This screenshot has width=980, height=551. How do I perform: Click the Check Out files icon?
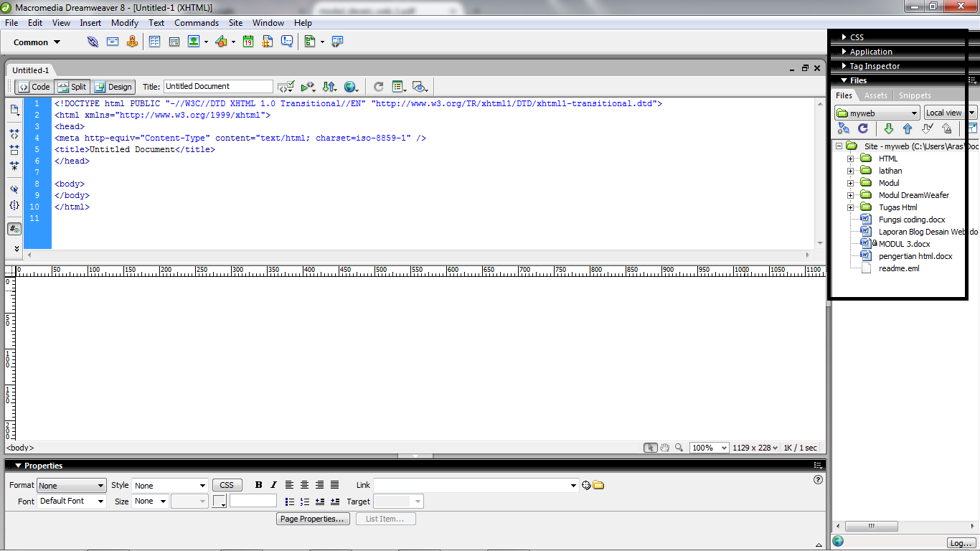pos(927,128)
